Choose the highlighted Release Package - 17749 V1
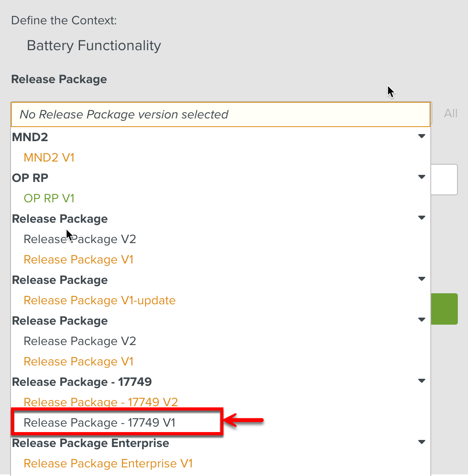Viewport: 468px width, 476px height. tap(100, 423)
